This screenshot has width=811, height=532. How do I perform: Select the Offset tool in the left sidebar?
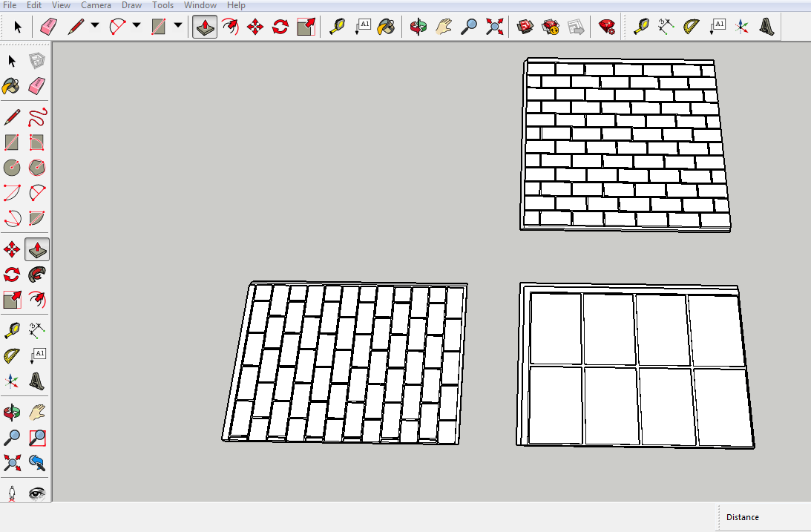coord(36,298)
